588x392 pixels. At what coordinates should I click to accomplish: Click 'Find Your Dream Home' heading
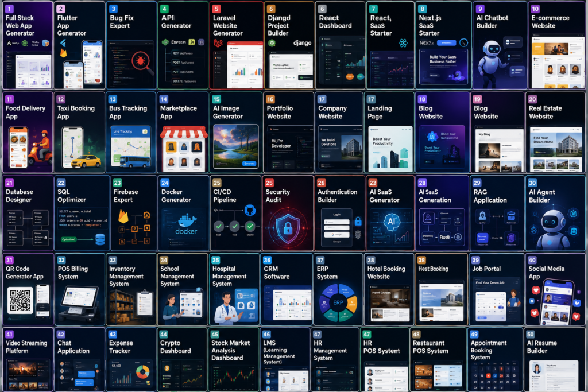(543, 140)
